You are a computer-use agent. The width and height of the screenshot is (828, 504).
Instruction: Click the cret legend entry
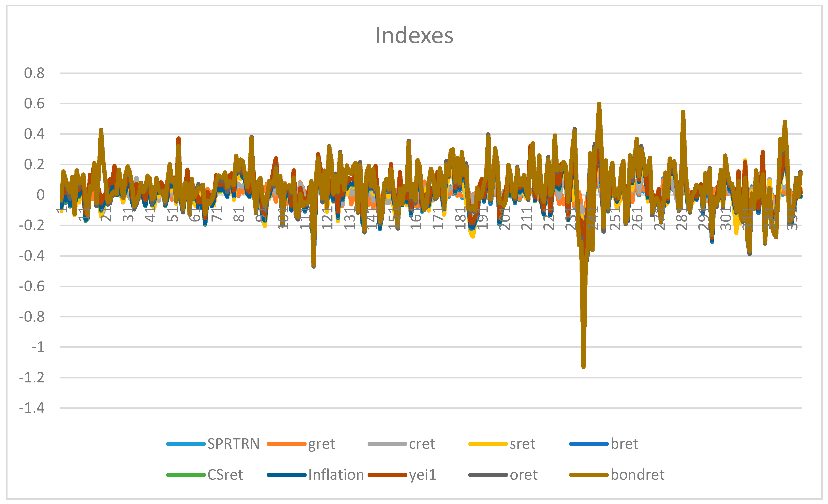coord(422,444)
